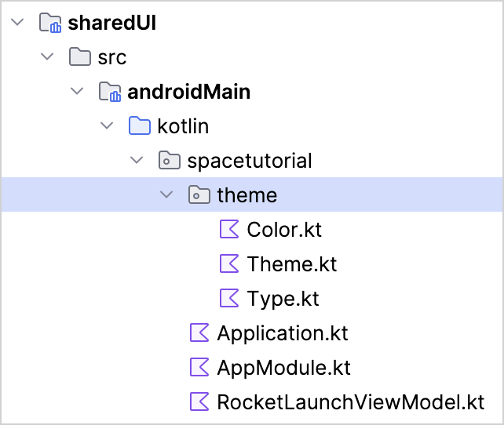
Task: Collapse the src folder chevron
Action: pyautogui.click(x=47, y=56)
